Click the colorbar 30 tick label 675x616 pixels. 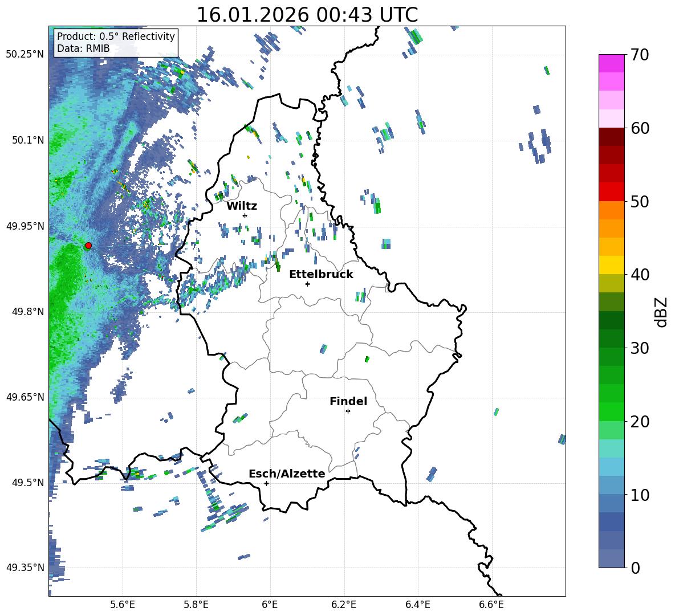[640, 348]
